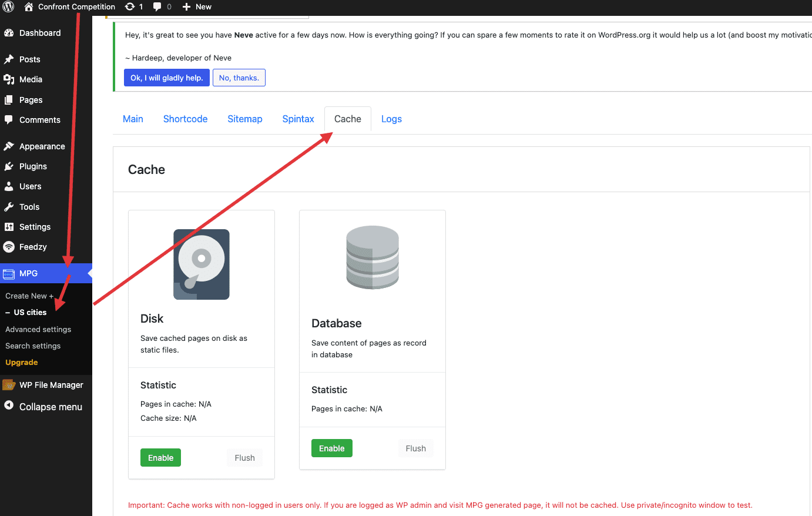
Task: Flush the Disk cache
Action: [244, 458]
